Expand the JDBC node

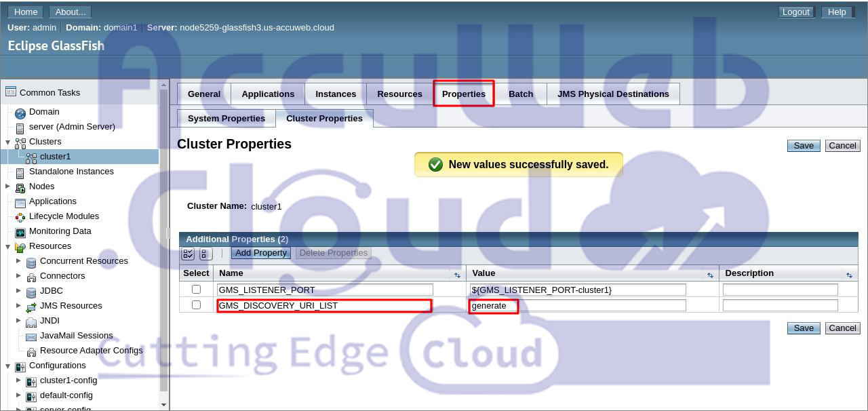(19, 290)
